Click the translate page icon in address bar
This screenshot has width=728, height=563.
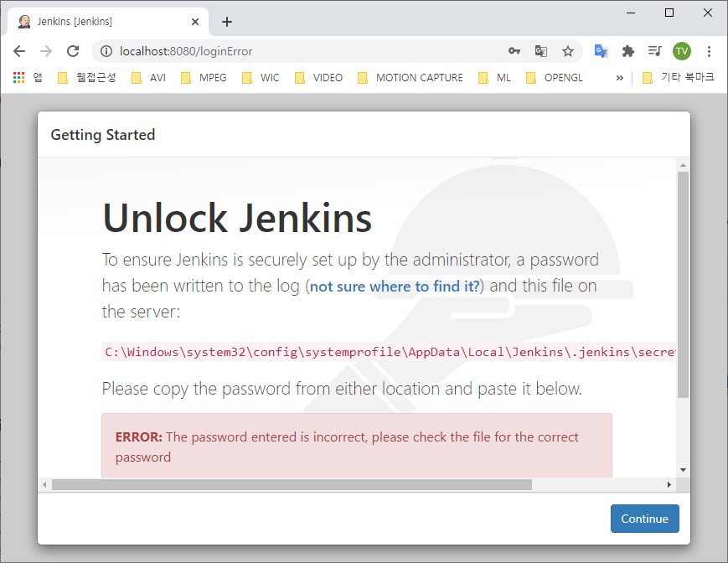point(541,51)
